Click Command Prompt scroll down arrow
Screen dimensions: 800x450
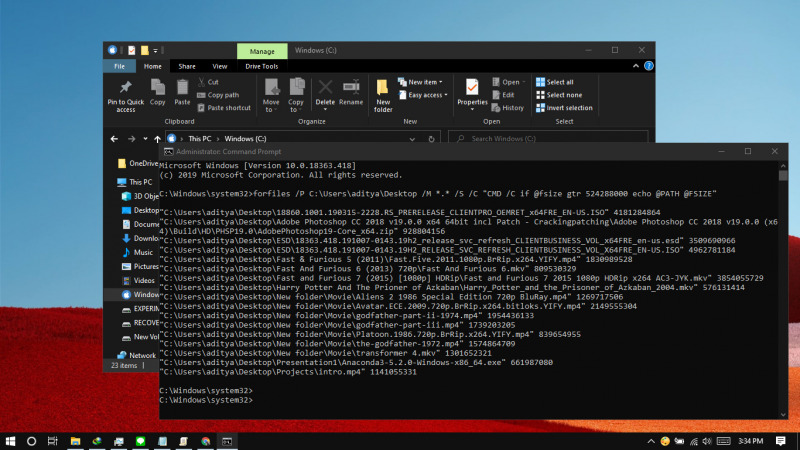click(x=783, y=415)
